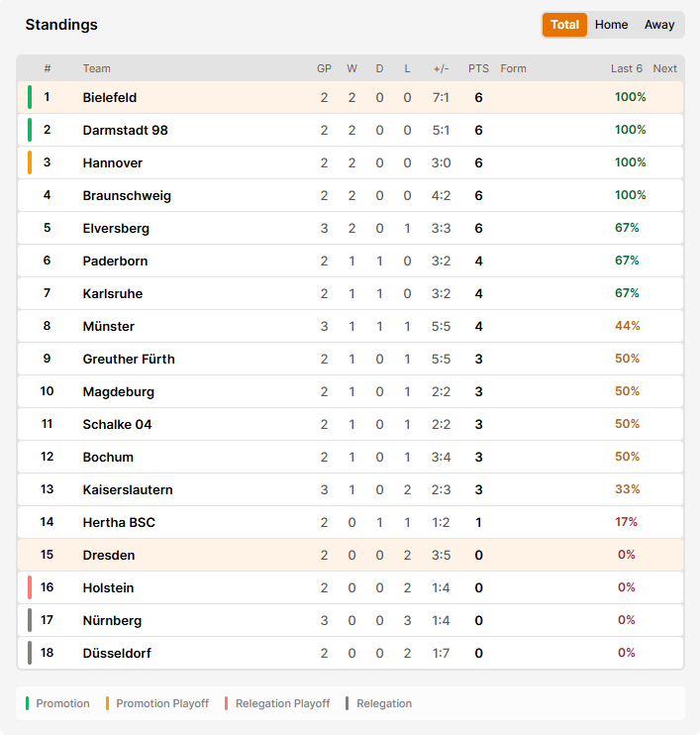Select the Hannover team name
The image size is (700, 735).
113,163
